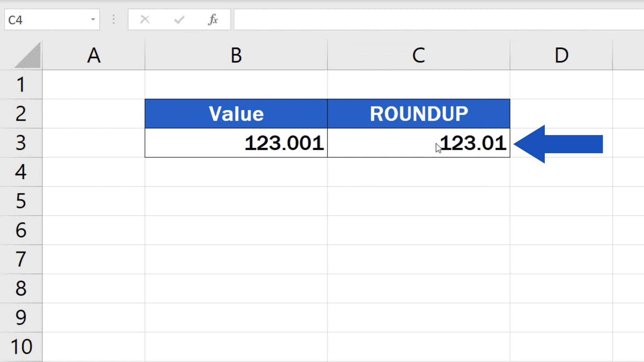This screenshot has width=644, height=362.
Task: Click the vertical ellipsis beside the Name Box
Action: click(x=114, y=19)
